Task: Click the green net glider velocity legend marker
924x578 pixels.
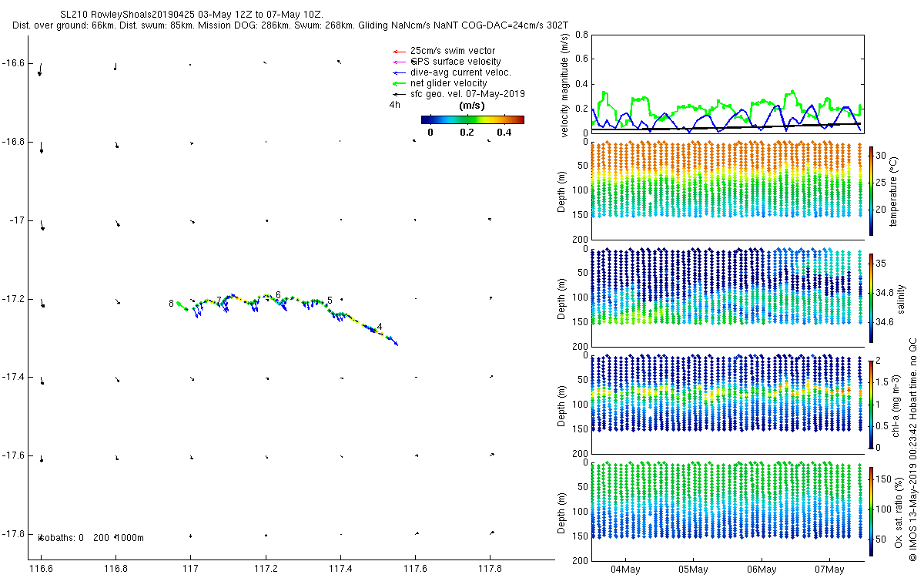Action: [x=399, y=83]
